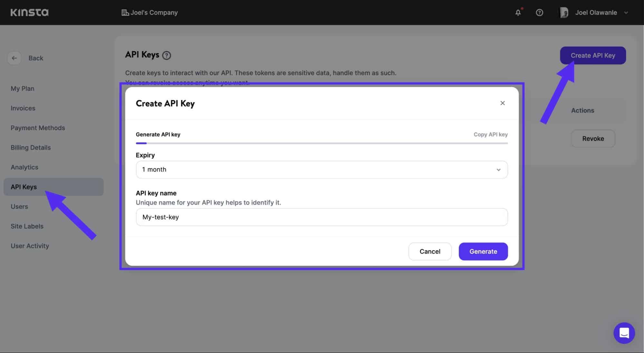This screenshot has height=353, width=644.
Task: Select the 1 month expiry option
Action: 322,169
